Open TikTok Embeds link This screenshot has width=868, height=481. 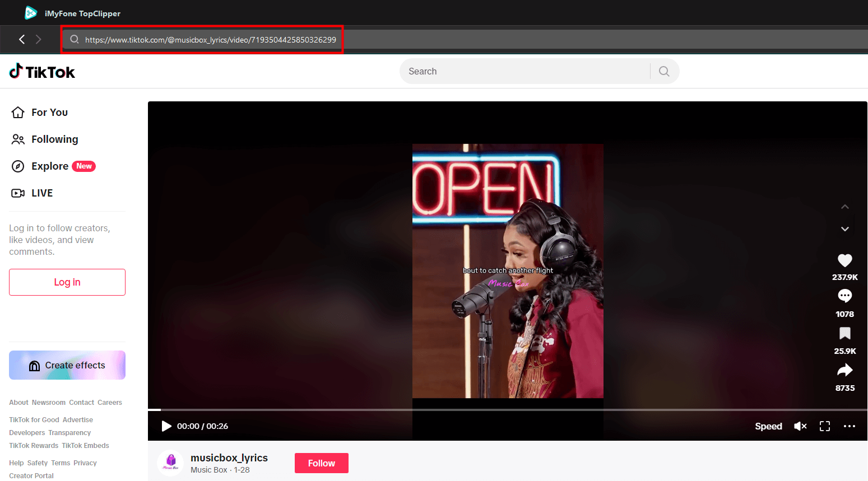(x=85, y=446)
